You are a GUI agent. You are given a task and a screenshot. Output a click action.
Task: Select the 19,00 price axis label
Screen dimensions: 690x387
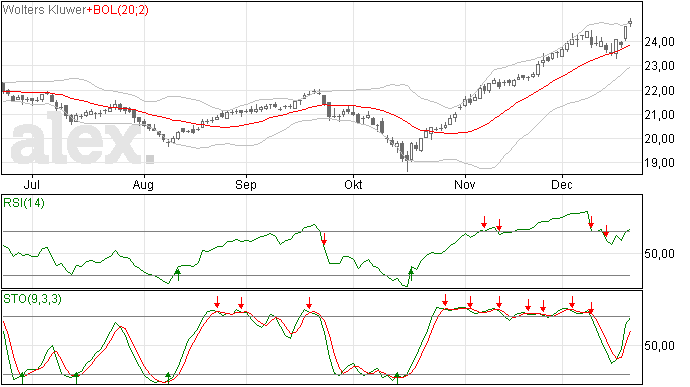659,163
